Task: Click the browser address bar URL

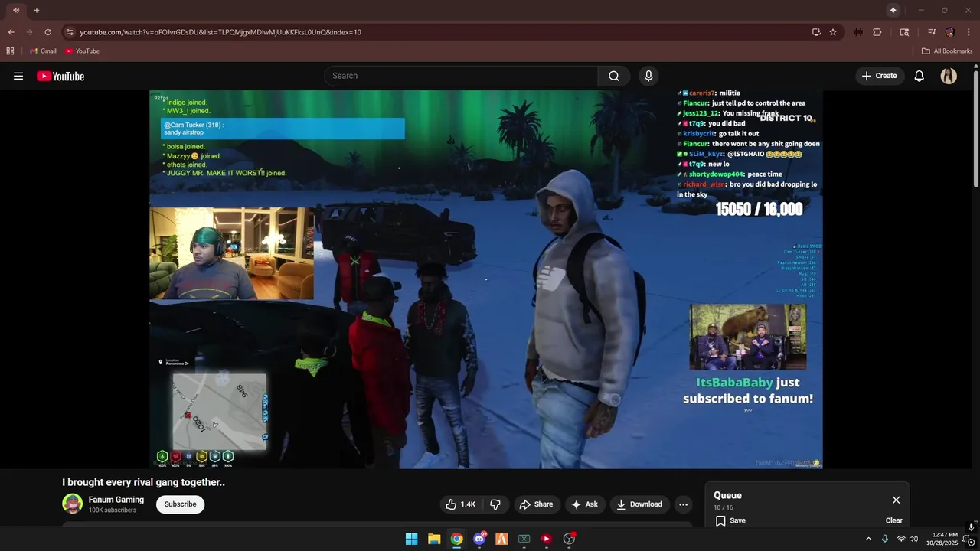Action: tap(220, 32)
